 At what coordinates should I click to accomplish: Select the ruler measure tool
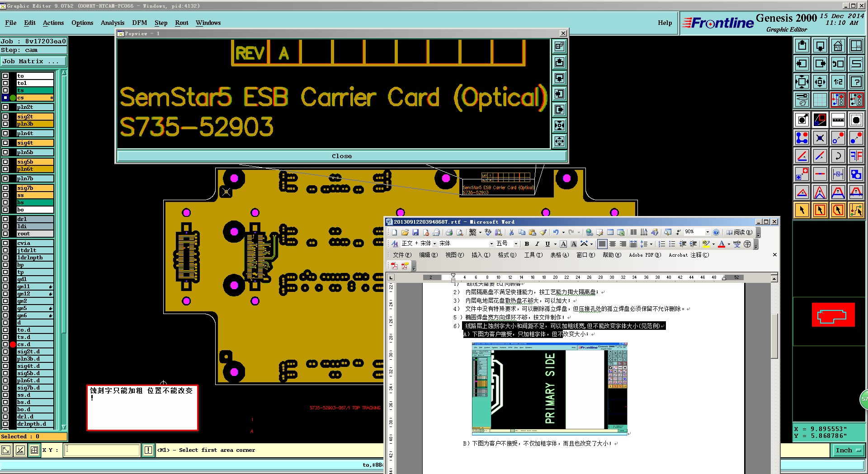(x=838, y=120)
